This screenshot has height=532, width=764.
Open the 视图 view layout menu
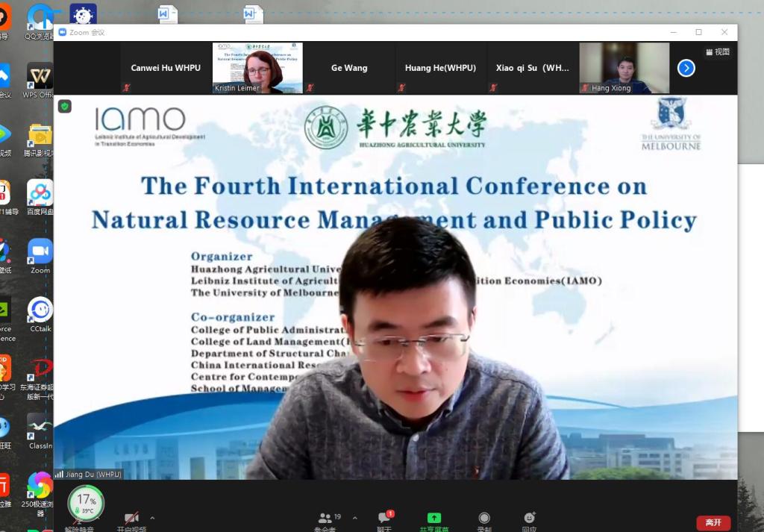point(717,52)
